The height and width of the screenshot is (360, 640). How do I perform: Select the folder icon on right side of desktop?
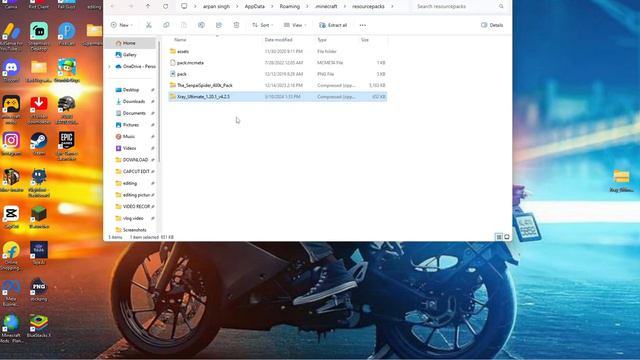click(x=621, y=181)
